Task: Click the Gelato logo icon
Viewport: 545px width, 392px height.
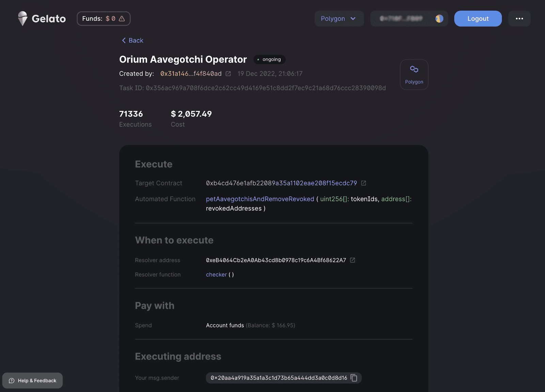Action: click(x=22, y=18)
